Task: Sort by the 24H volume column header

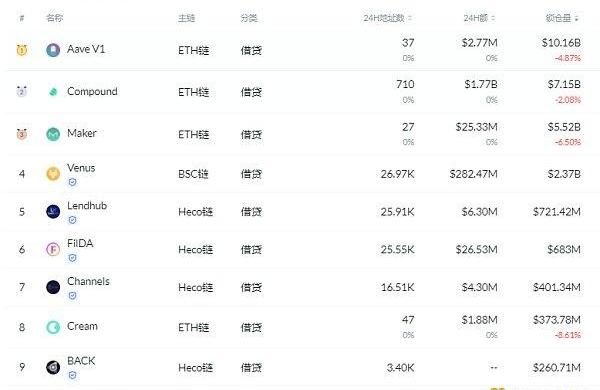Action: tap(479, 18)
